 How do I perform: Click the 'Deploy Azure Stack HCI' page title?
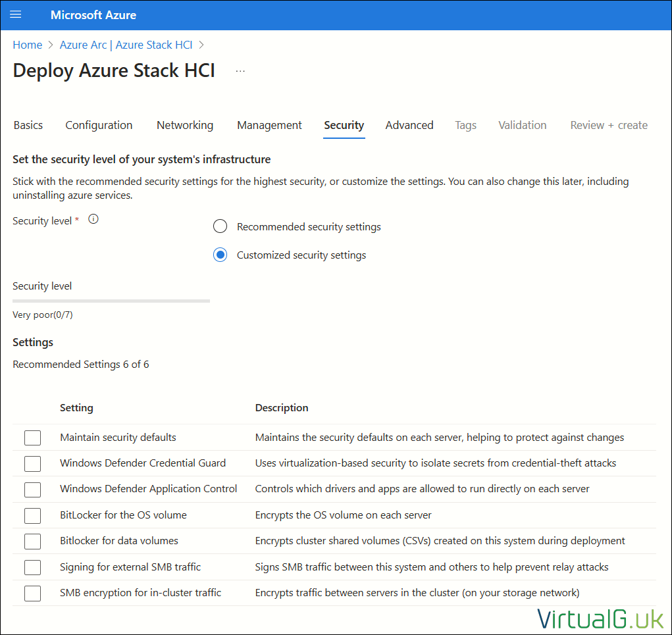(114, 70)
